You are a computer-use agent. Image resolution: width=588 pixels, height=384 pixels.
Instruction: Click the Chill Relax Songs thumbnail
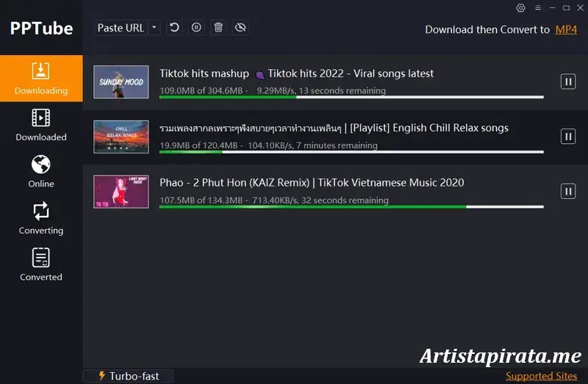121,137
